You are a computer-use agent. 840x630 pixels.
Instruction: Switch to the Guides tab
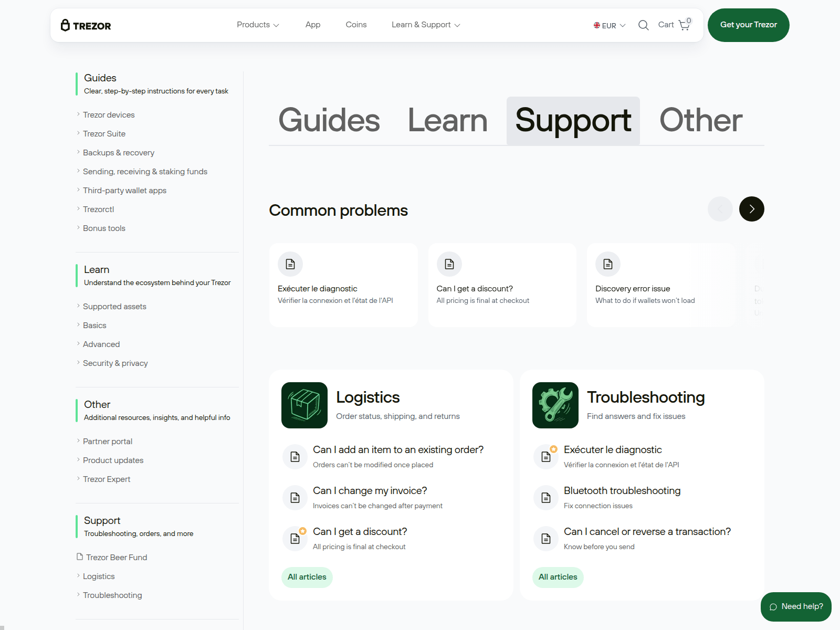pos(329,120)
